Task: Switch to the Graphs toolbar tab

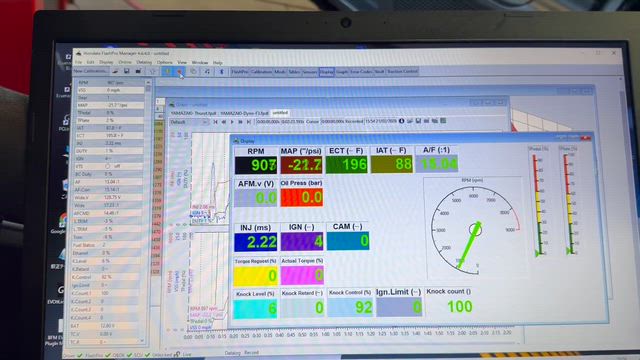Action: (x=342, y=72)
